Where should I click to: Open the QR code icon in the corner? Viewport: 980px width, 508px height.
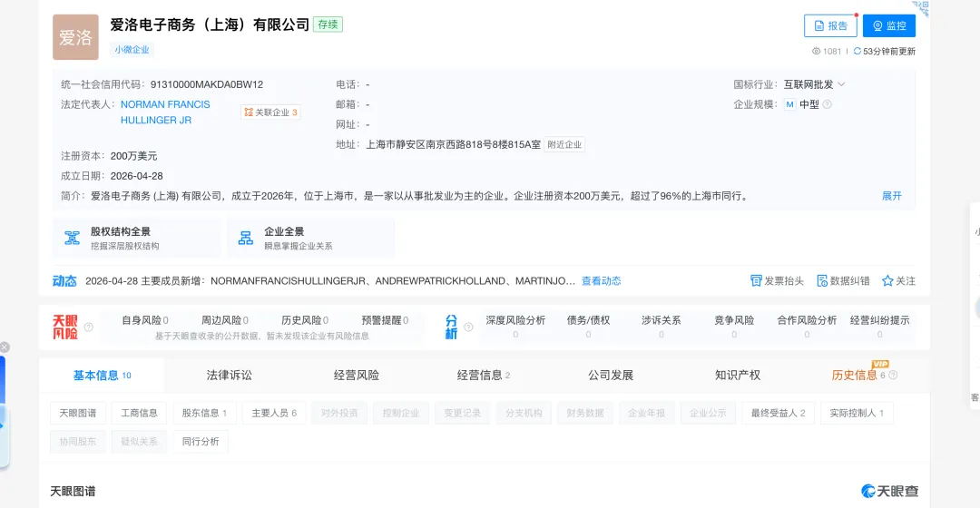[921, 7]
